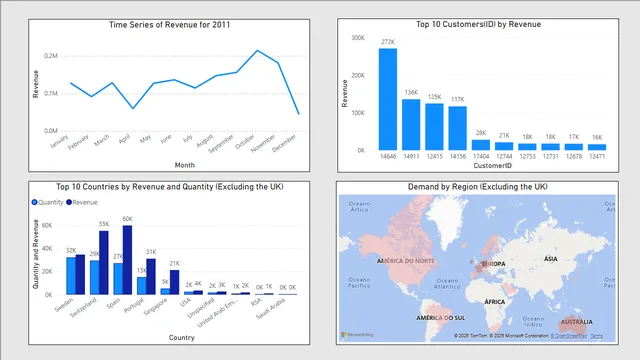Select the Top 10 Countries by Revenue and Quantity title
The image size is (640, 360).
pyautogui.click(x=169, y=187)
